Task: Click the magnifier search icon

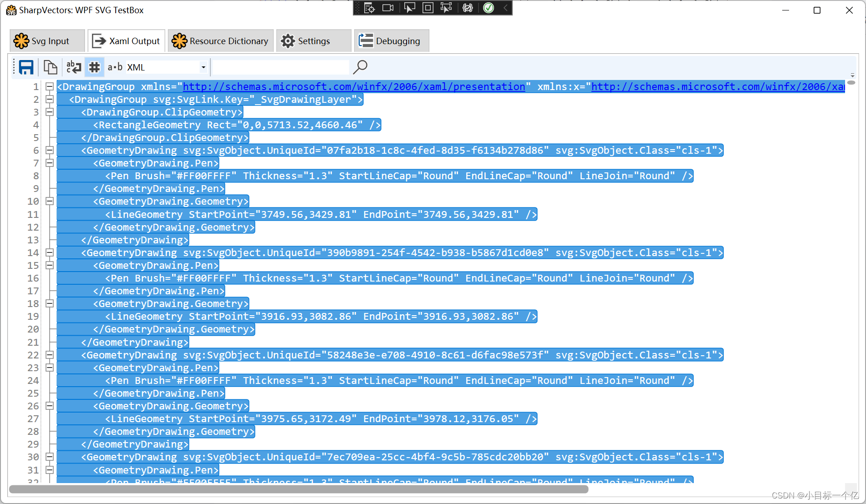Action: point(360,67)
